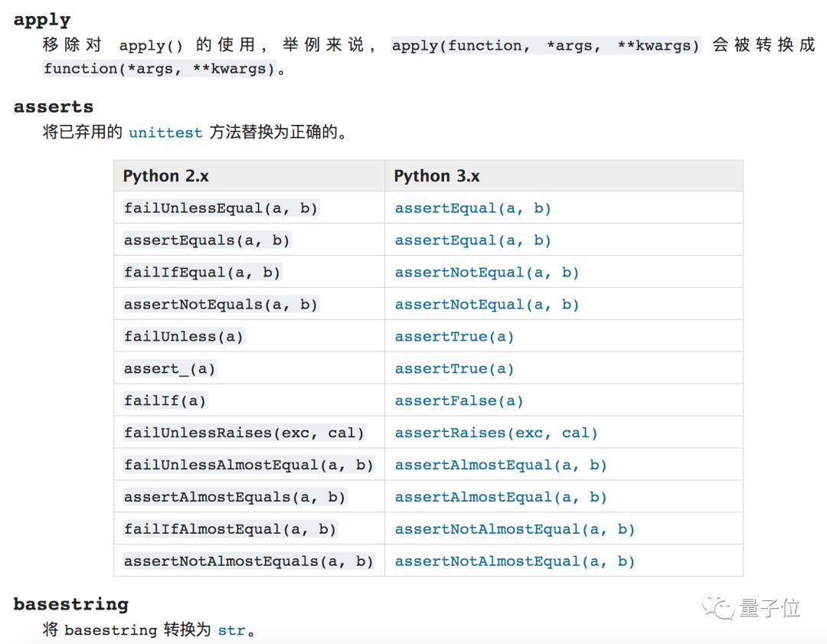Follow the str link under basestring

tap(231, 631)
